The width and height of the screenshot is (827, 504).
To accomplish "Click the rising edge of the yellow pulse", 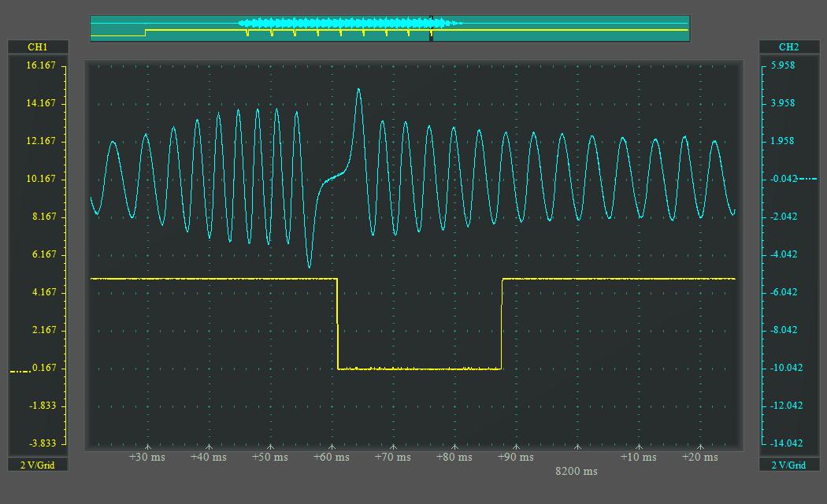I will pos(502,323).
